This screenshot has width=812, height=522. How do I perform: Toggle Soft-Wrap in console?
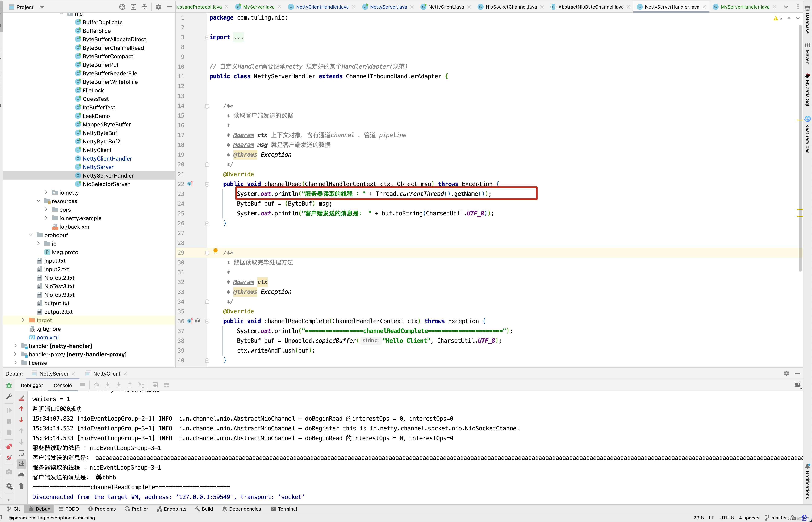pyautogui.click(x=21, y=453)
